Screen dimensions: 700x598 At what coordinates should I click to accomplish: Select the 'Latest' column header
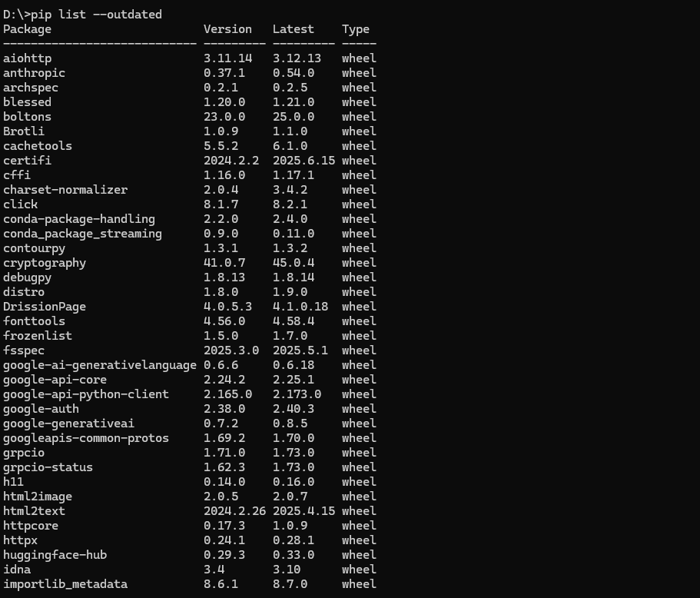coord(294,29)
